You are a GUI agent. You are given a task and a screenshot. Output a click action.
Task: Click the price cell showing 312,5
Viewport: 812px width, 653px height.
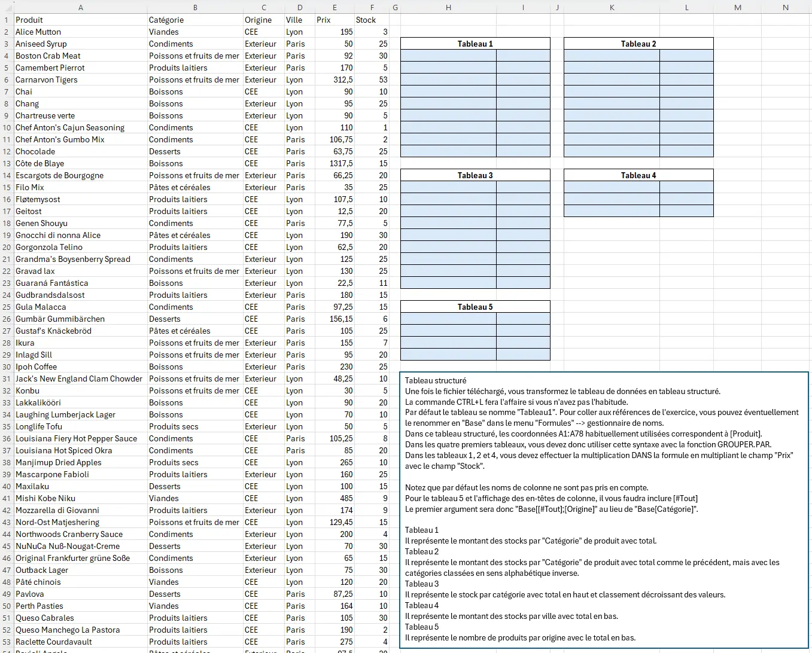point(334,80)
